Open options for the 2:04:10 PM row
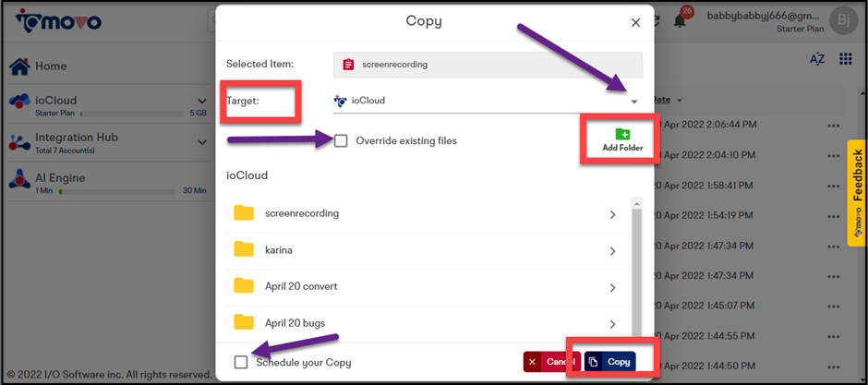Viewport: 868px width, 385px height. point(833,155)
